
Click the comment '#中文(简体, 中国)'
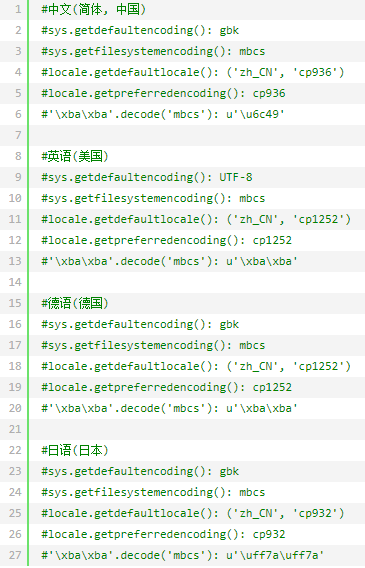coord(93,9)
